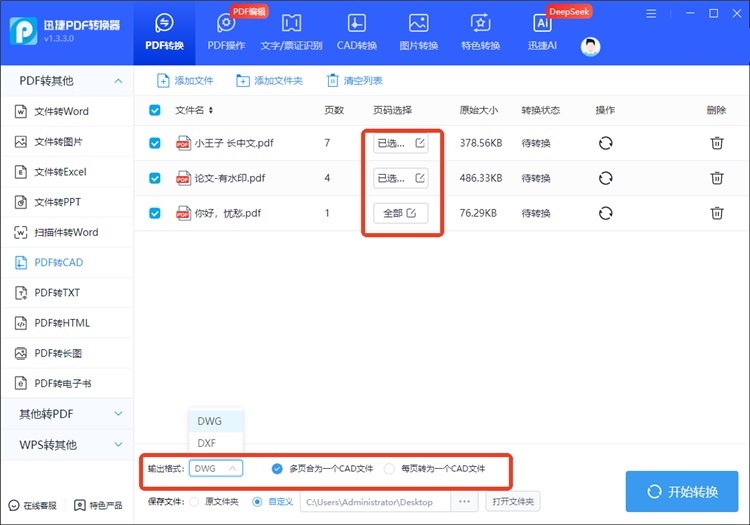This screenshot has height=525, width=750.
Task: Select PDF转电子书 option
Action: point(67,383)
